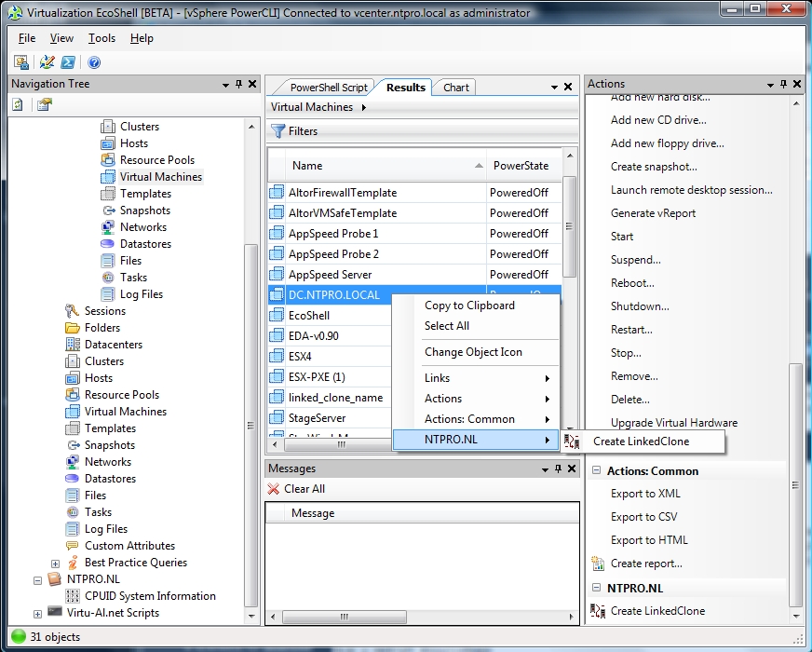This screenshot has height=652, width=812.
Task: Open the PowerShell console toolbar icon
Action: click(68, 62)
